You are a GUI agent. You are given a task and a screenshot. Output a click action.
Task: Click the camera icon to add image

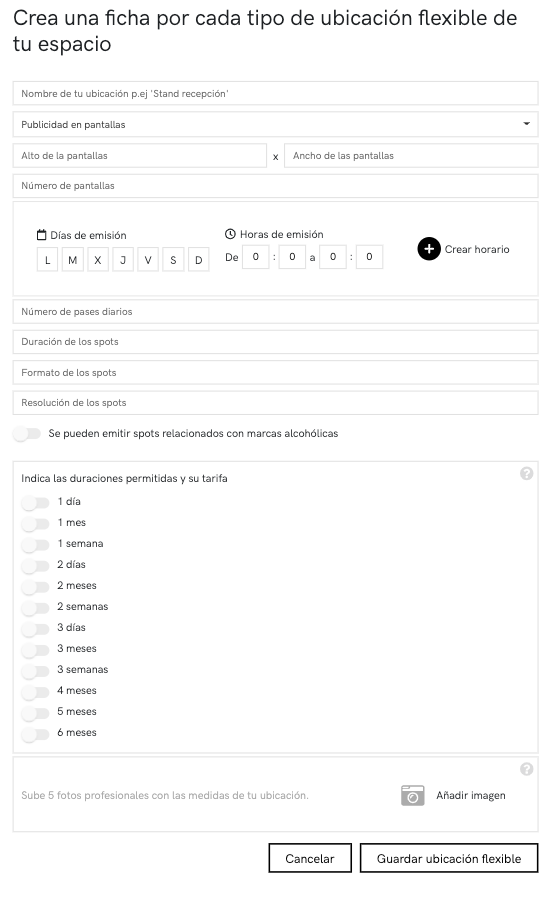click(x=413, y=795)
